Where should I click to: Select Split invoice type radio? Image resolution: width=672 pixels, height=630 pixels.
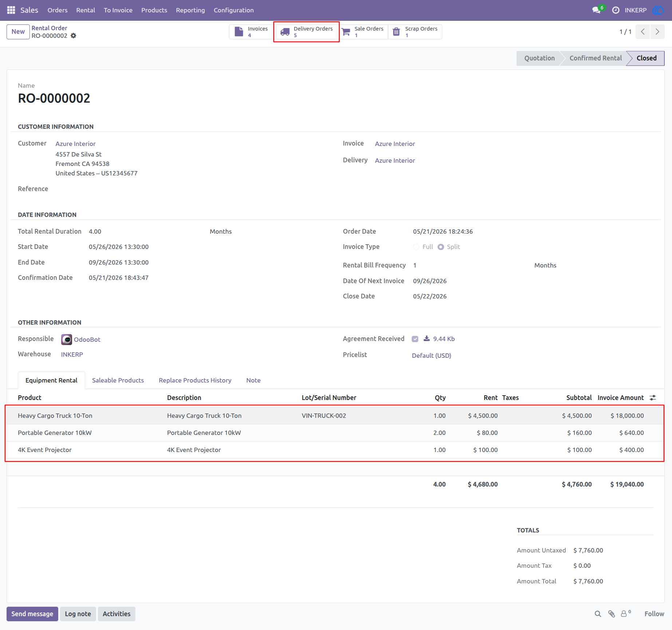[441, 247]
